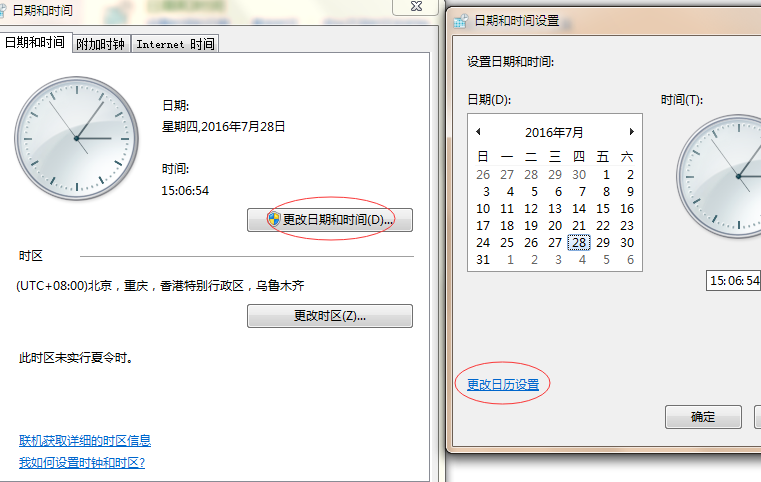Open 更改日期和时间(D)... button
The image size is (761, 482).
coord(330,220)
